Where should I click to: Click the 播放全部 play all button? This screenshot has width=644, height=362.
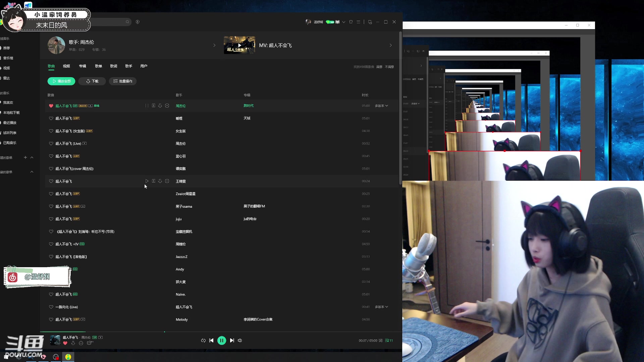[61, 81]
